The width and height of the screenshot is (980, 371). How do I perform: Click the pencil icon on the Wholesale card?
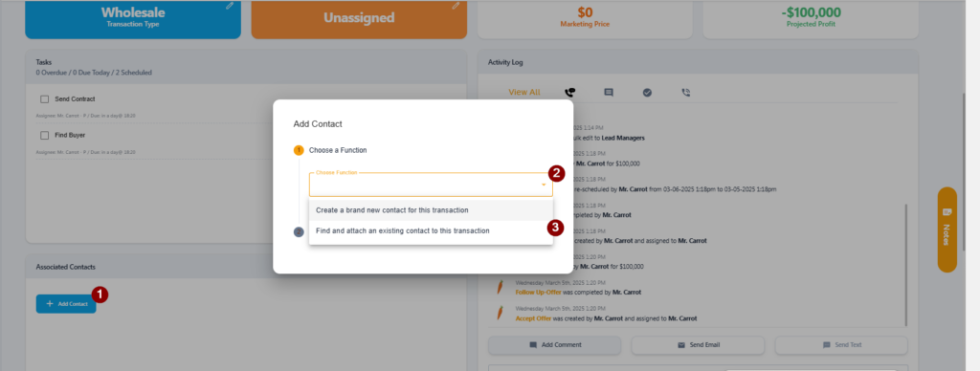click(230, 6)
